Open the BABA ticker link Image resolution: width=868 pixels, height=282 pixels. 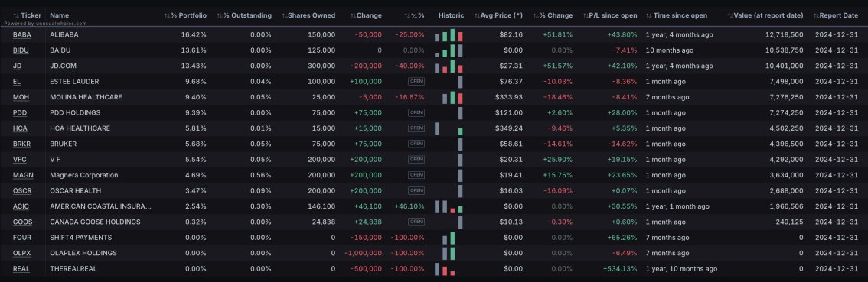pos(22,34)
